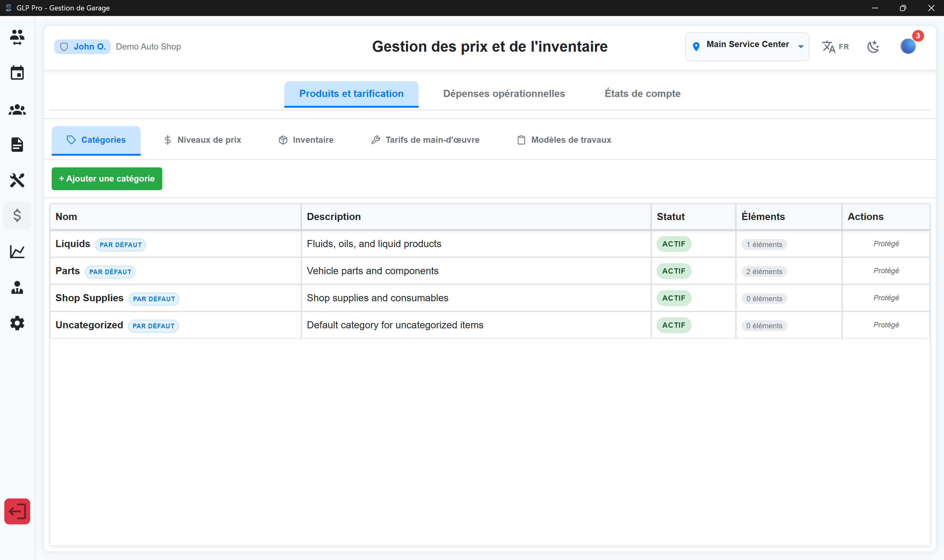Open the settings gear sidebar icon
This screenshot has height=560, width=944.
pos(17,323)
